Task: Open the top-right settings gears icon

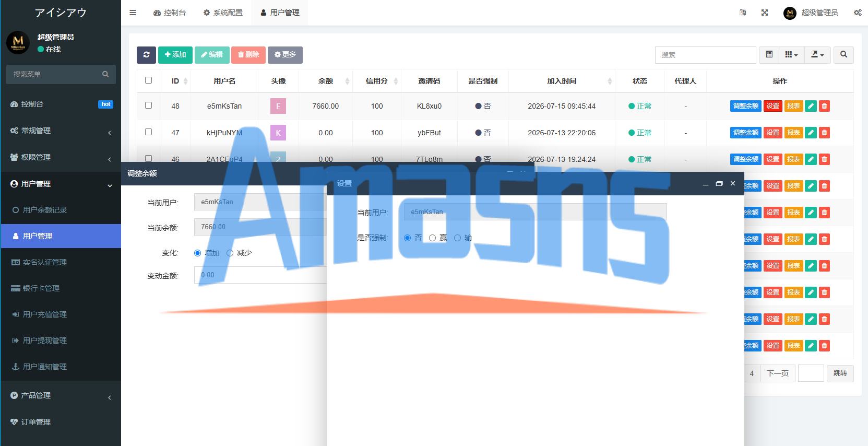Action: click(858, 13)
